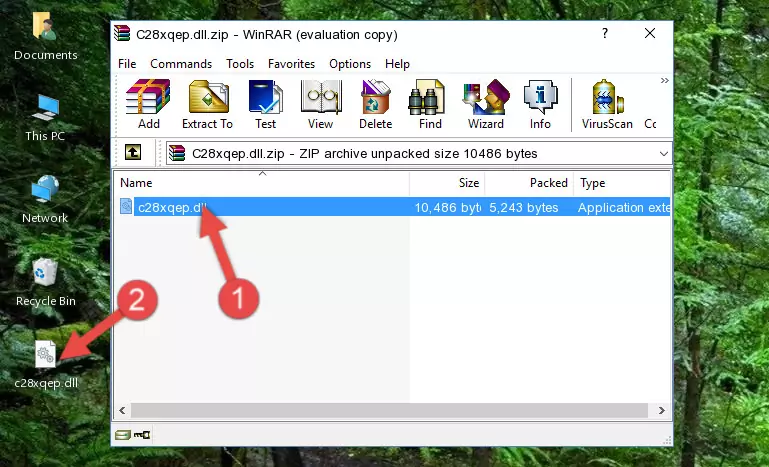Open the Favorites menu

coord(291,64)
